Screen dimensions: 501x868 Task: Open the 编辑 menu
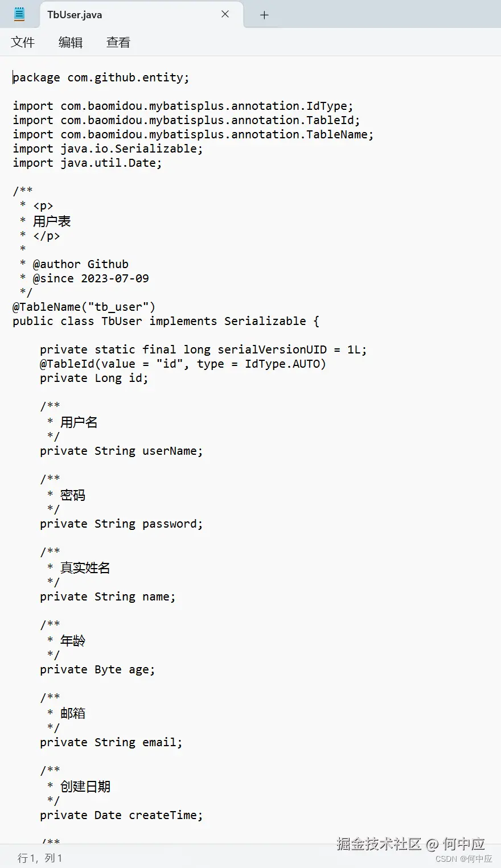[71, 42]
